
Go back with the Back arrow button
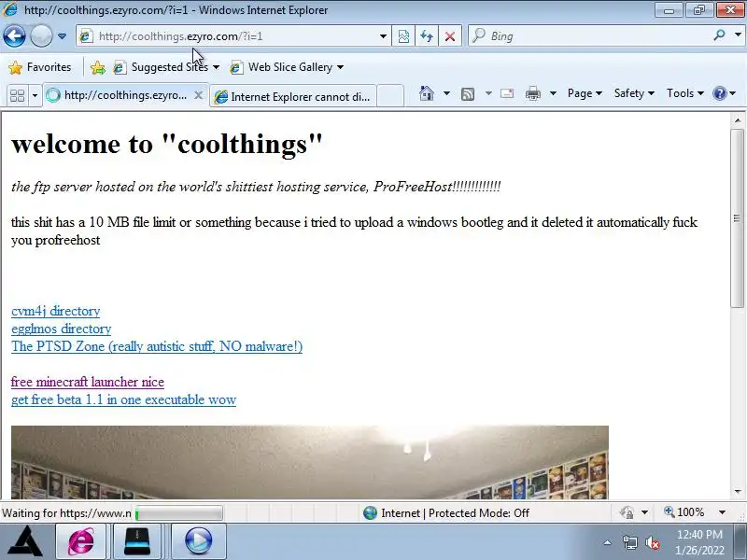click(14, 36)
